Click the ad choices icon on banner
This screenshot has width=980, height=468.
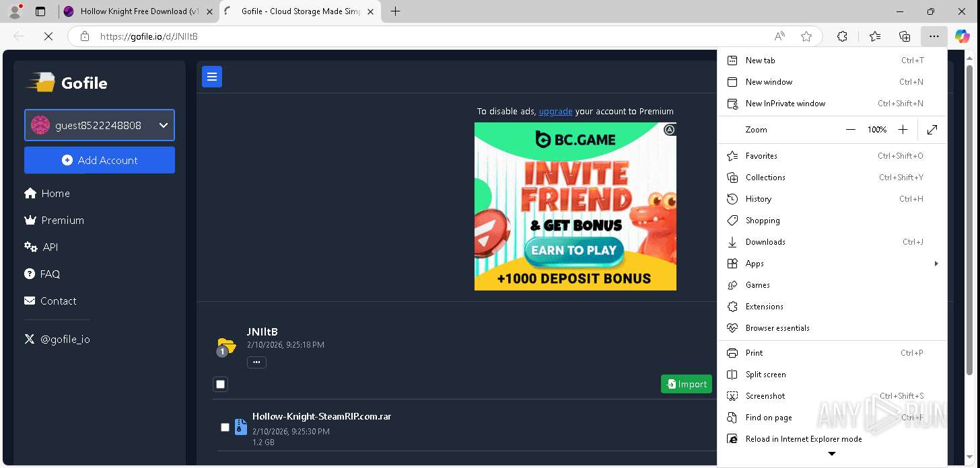coord(670,130)
